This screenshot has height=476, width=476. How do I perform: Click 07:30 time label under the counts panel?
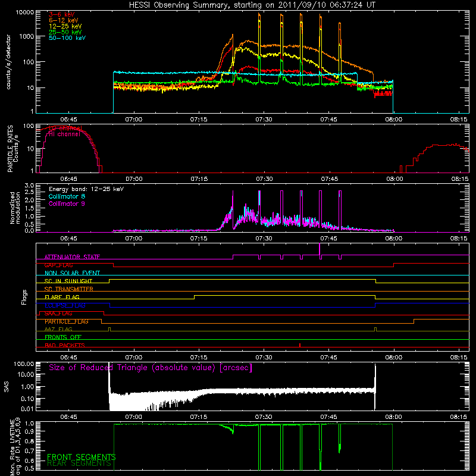[x=264, y=120]
